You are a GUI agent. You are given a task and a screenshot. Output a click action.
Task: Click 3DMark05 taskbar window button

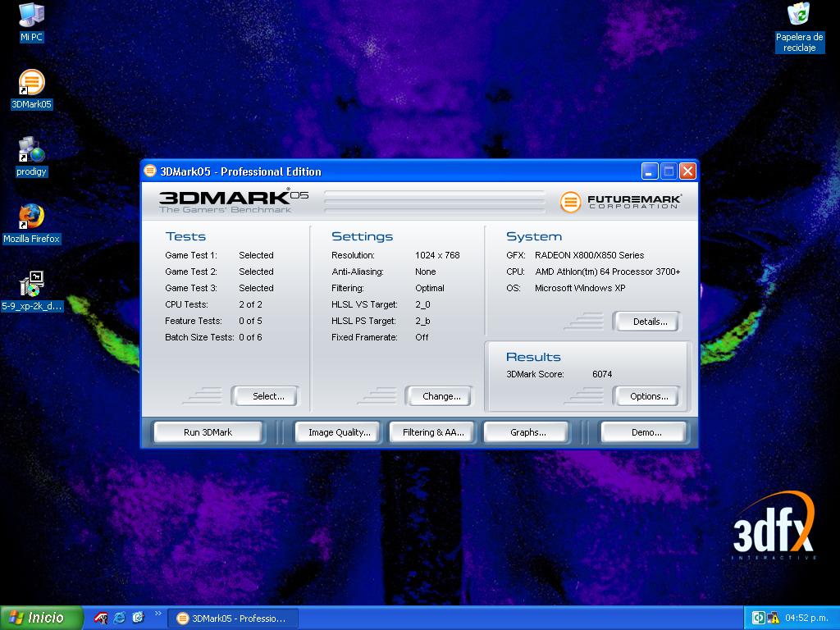pos(233,619)
